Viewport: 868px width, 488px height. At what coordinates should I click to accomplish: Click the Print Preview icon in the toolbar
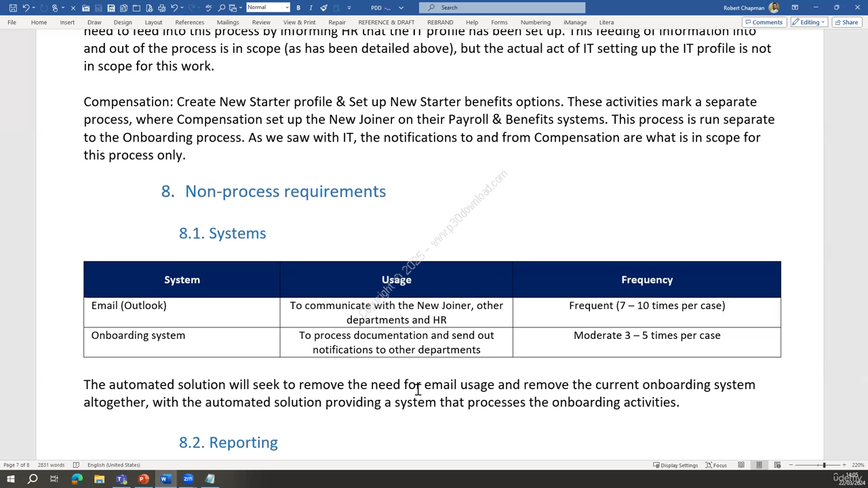149,7
